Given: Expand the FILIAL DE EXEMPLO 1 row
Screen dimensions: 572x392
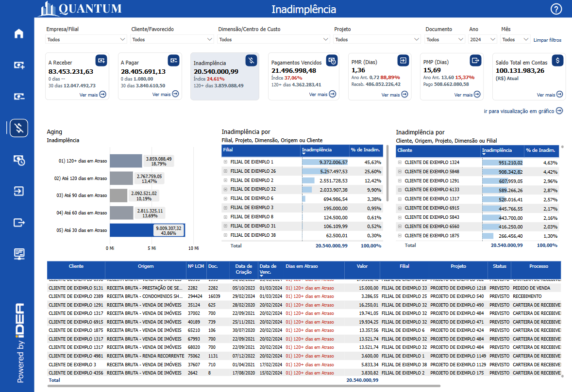Looking at the screenshot, I should pyautogui.click(x=225, y=162).
